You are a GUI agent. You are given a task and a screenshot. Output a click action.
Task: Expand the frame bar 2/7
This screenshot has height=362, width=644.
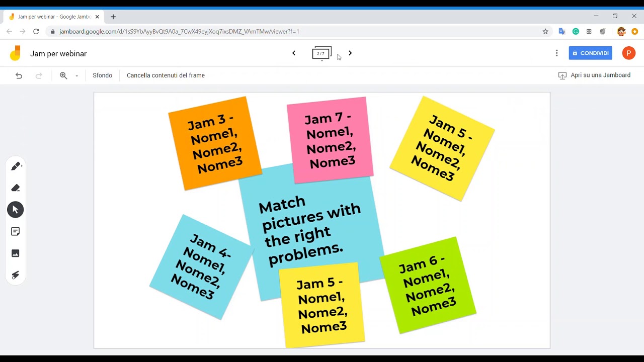tap(322, 53)
